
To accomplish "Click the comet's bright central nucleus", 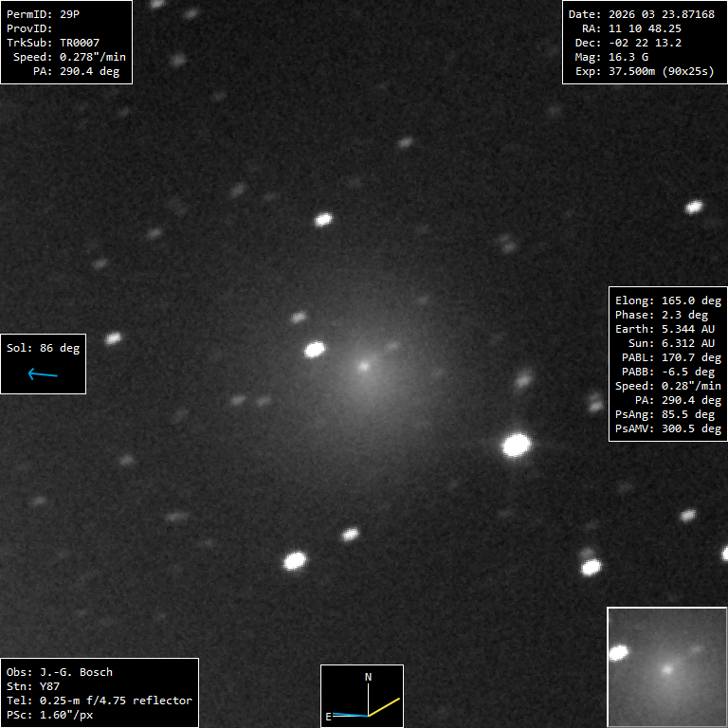I will [x=363, y=366].
